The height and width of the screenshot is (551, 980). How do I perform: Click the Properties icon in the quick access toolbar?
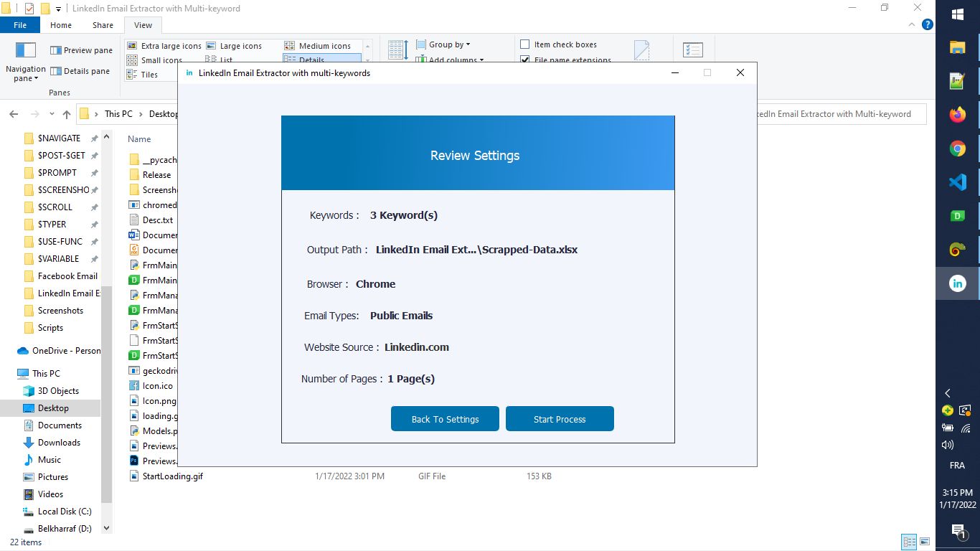(x=29, y=9)
